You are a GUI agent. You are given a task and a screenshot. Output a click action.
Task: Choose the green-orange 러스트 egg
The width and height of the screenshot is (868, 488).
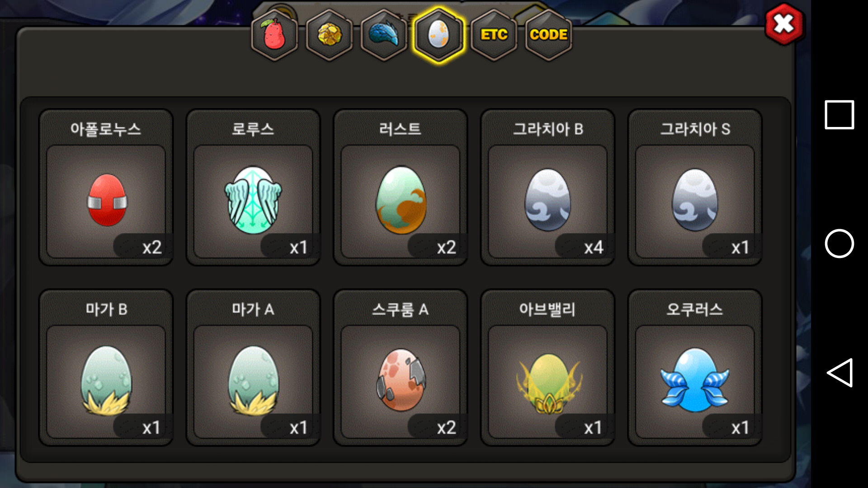401,188
